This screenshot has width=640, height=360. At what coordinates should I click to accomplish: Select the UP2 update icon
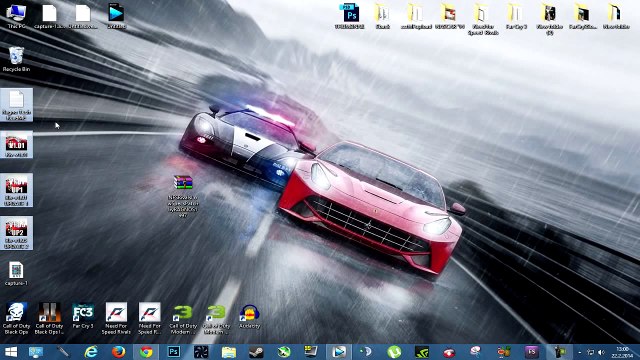16,233
